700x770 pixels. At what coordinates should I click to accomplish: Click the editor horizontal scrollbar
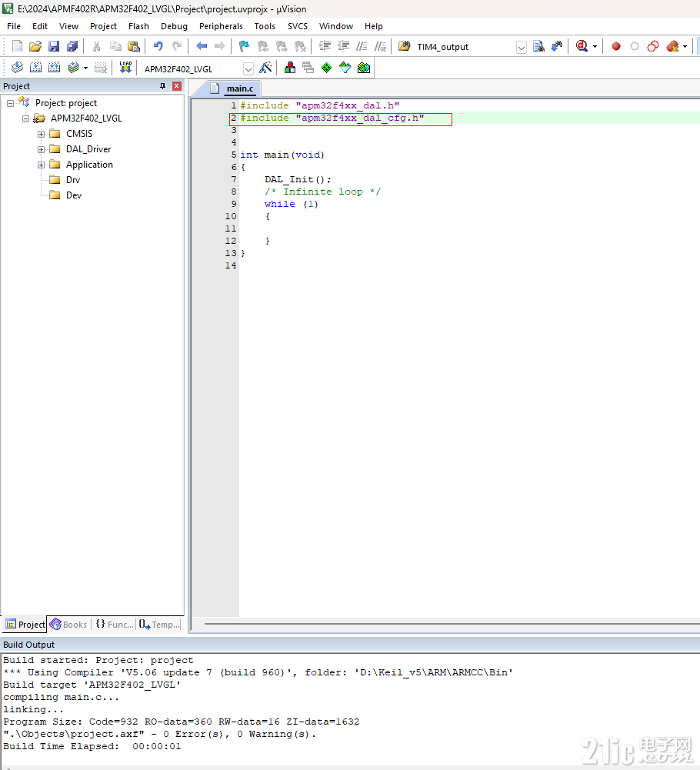coord(451,624)
